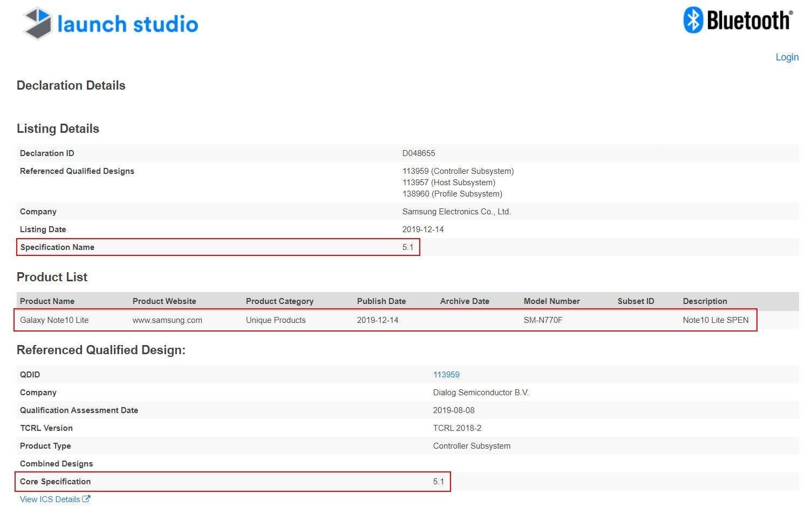This screenshot has height=507, width=812.
Task: Select the Product Name column header
Action: (47, 301)
